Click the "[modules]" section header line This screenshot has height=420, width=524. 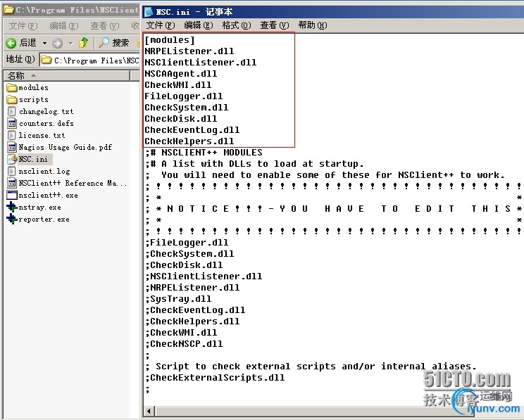pos(170,40)
